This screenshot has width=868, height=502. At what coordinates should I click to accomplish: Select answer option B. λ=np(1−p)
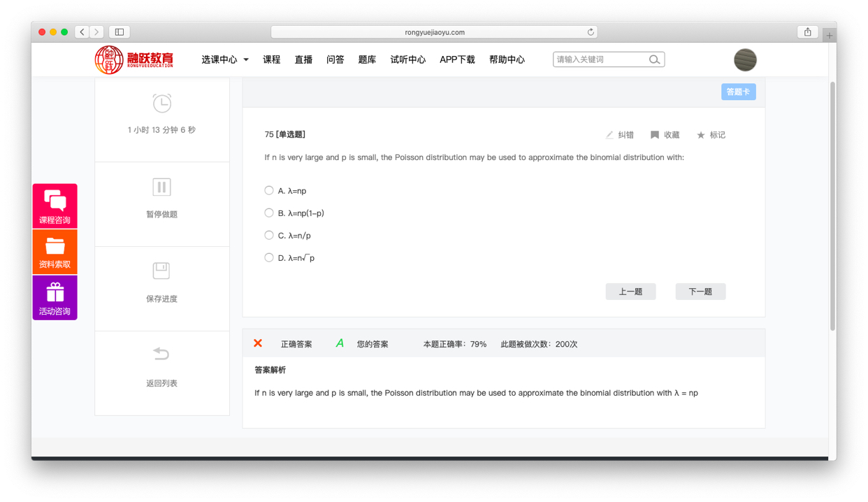pos(269,213)
